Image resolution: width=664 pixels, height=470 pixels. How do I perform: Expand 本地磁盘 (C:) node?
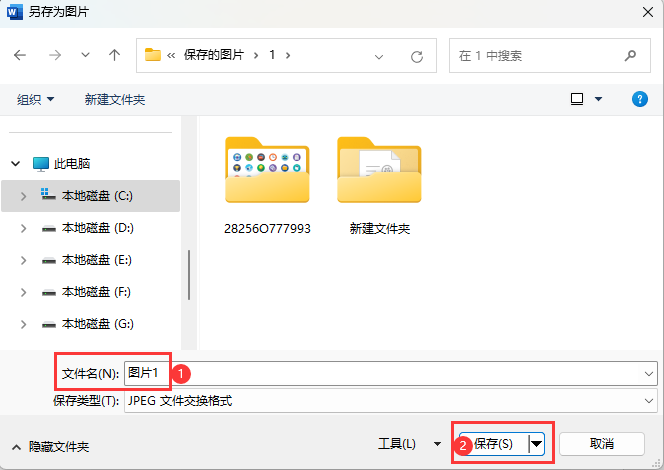(23, 196)
